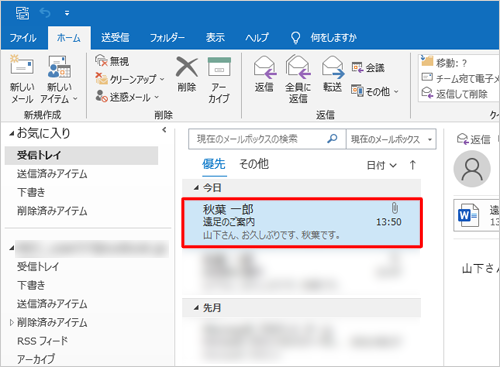This screenshot has width=500, height=367.
Task: Delete the message with 削除 X icon
Action: point(187,74)
